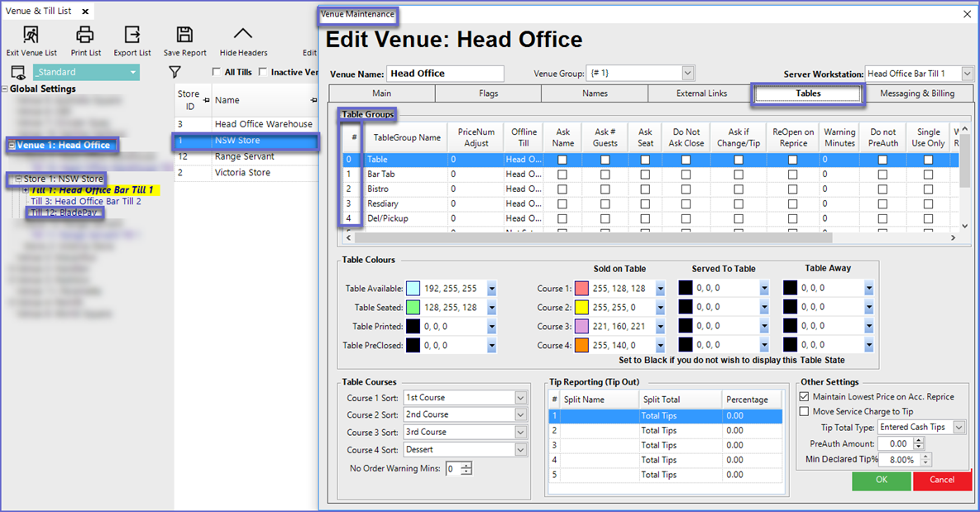Viewport: 980px width, 512px height.
Task: Click the monitor icon beside _Standard
Action: pos(18,73)
